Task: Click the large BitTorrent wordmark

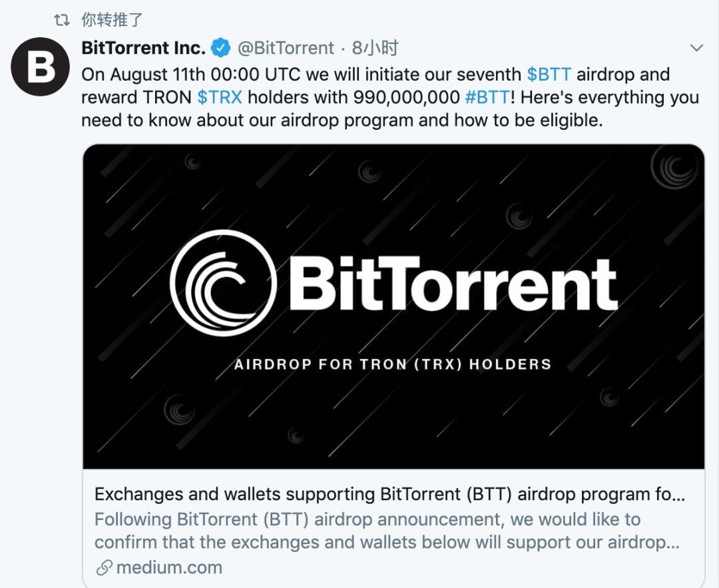Action: pyautogui.click(x=453, y=284)
